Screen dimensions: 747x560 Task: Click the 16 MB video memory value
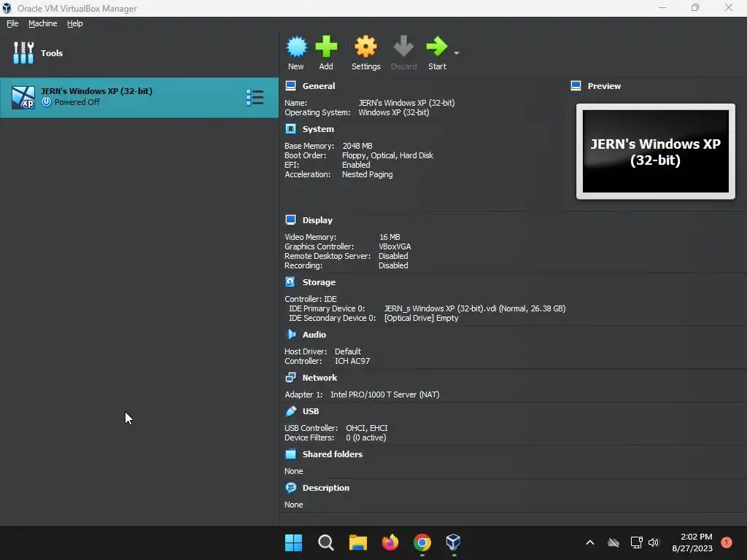point(390,237)
